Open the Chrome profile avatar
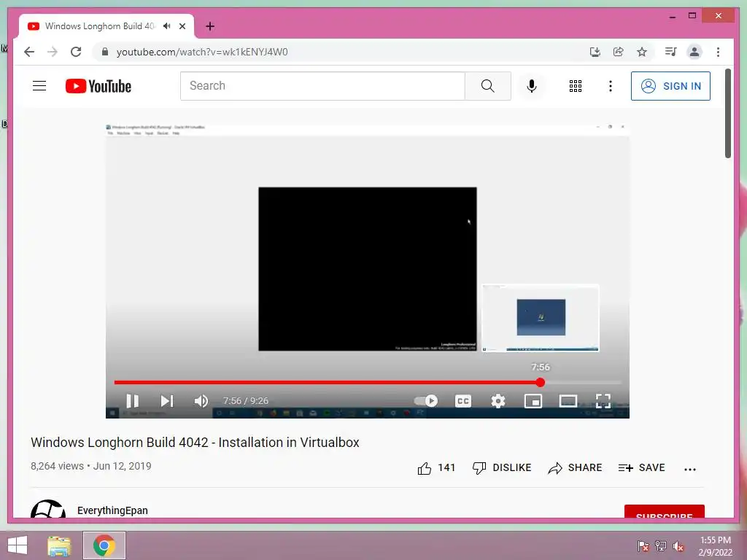Image resolution: width=747 pixels, height=560 pixels. pyautogui.click(x=694, y=52)
